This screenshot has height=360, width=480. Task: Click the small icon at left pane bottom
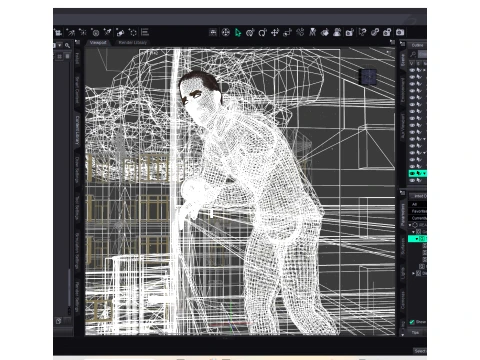(x=59, y=321)
